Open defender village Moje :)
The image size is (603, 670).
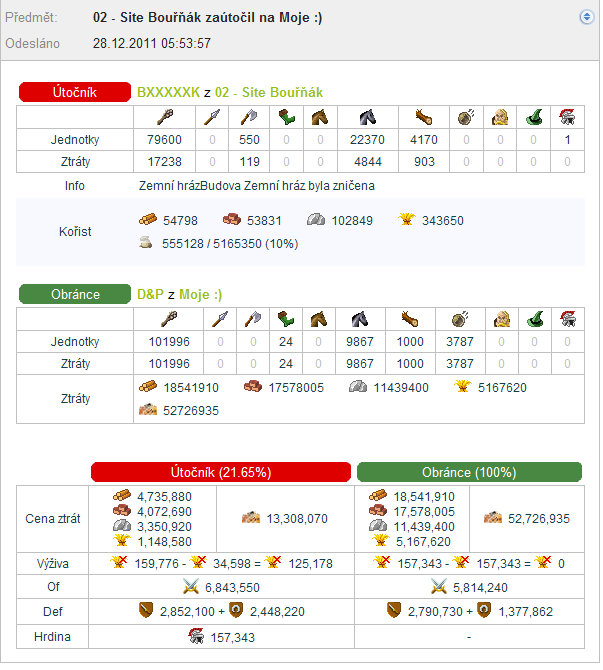(200, 294)
